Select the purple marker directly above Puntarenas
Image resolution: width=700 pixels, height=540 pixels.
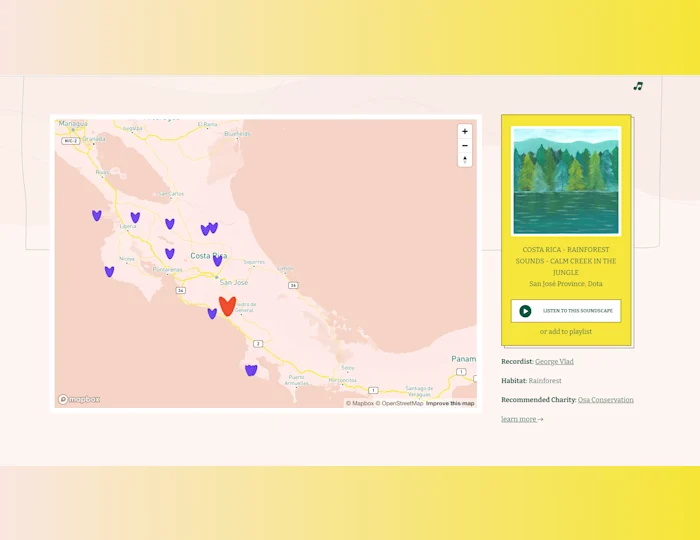(170, 253)
